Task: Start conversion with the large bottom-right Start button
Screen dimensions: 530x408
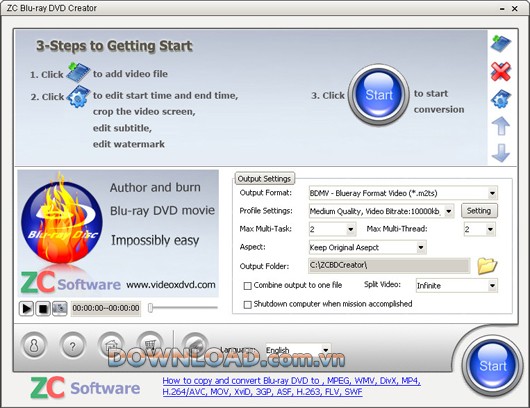Action: pos(493,365)
